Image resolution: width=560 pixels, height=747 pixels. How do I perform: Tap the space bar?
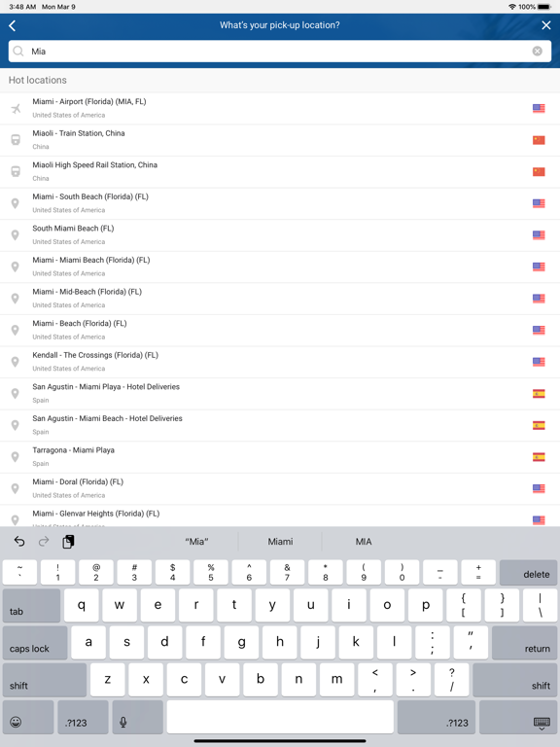coord(280,717)
